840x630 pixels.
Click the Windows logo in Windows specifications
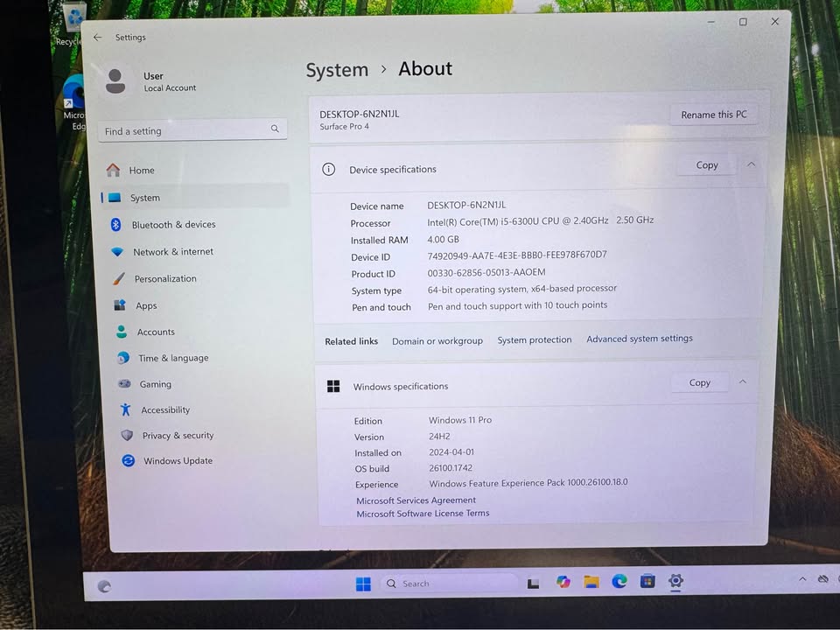tap(333, 386)
